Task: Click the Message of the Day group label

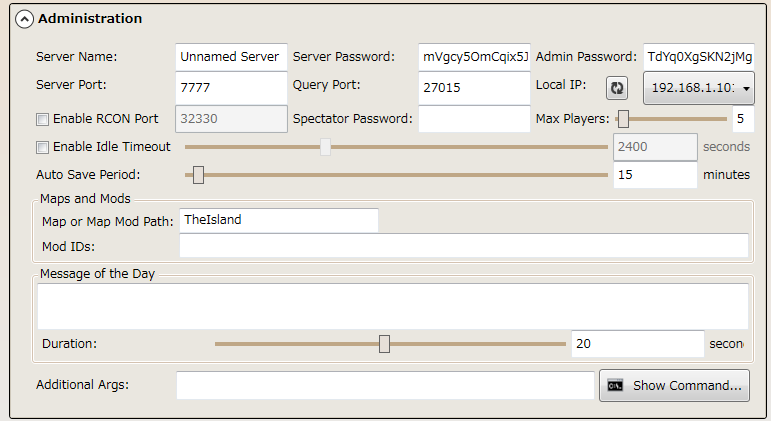Action: pyautogui.click(x=97, y=273)
